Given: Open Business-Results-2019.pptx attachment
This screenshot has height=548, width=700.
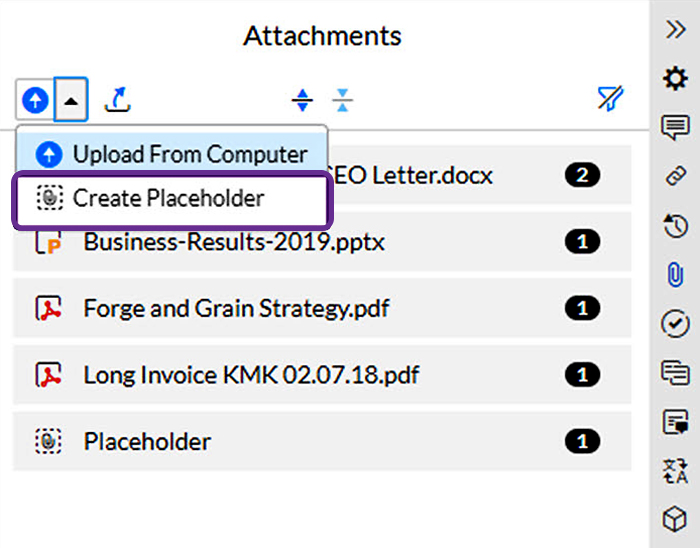Looking at the screenshot, I should [x=234, y=242].
